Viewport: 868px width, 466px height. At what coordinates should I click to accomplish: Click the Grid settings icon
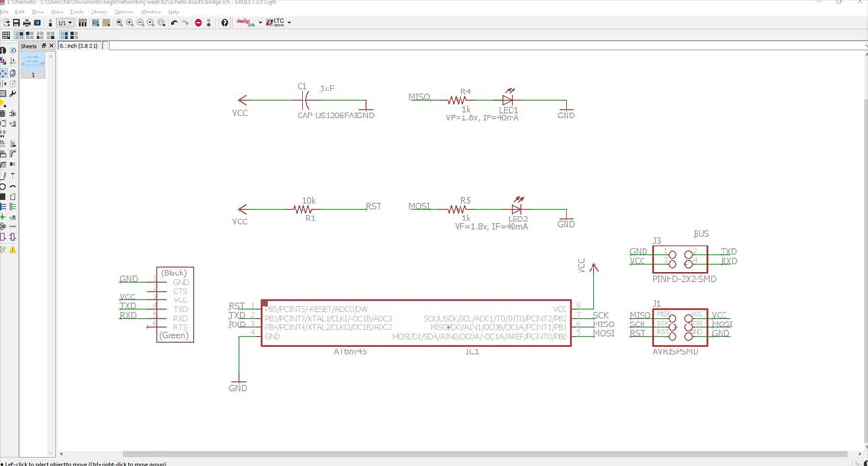click(6, 35)
